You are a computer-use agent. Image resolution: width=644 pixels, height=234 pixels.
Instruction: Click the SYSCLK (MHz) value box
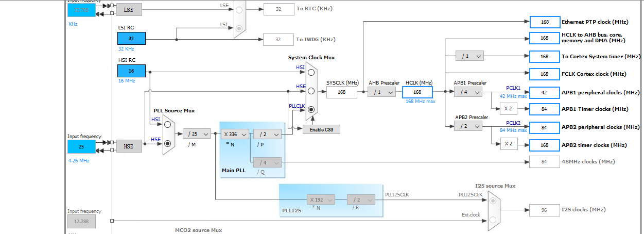[341, 92]
